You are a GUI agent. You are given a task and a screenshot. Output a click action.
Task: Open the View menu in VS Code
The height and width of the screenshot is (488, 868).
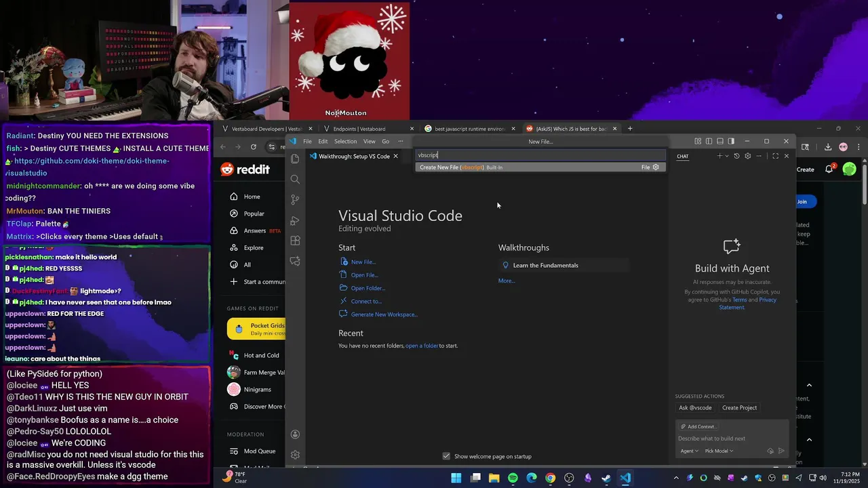(370, 141)
